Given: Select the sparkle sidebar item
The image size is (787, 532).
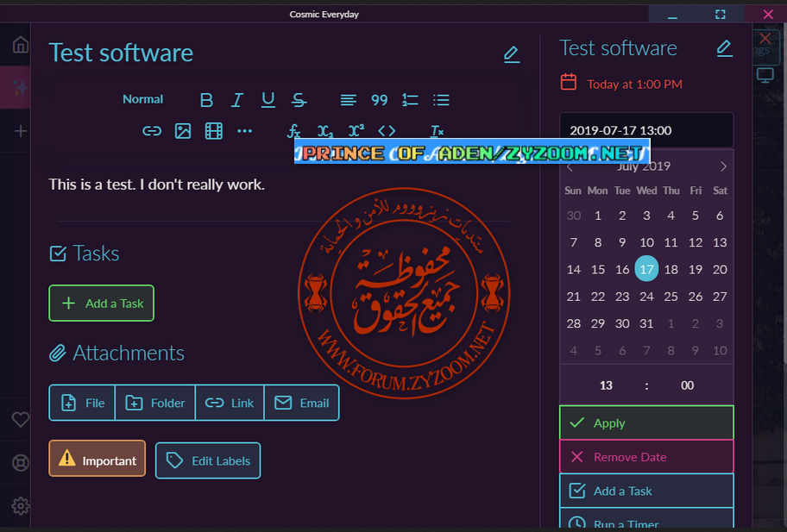Looking at the screenshot, I should [x=21, y=88].
